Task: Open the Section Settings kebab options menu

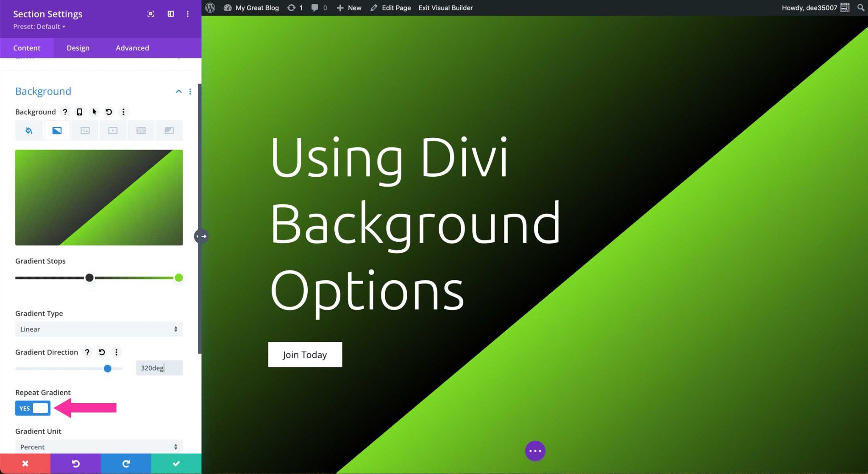Action: [x=188, y=14]
